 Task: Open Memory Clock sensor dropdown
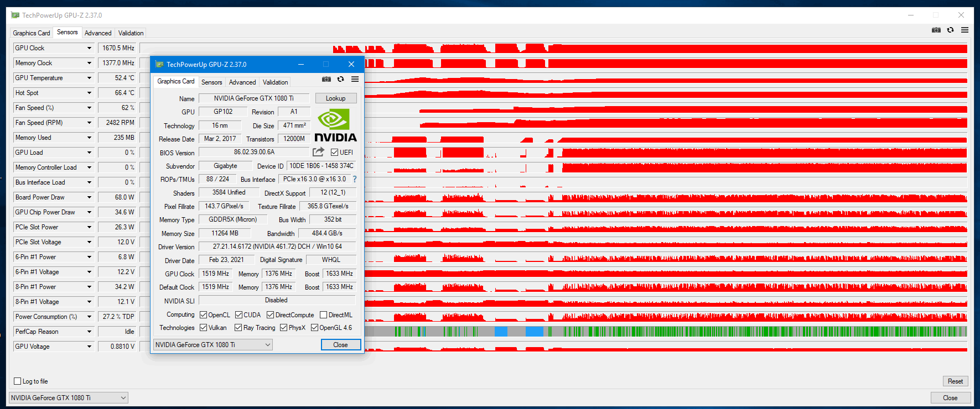[89, 63]
